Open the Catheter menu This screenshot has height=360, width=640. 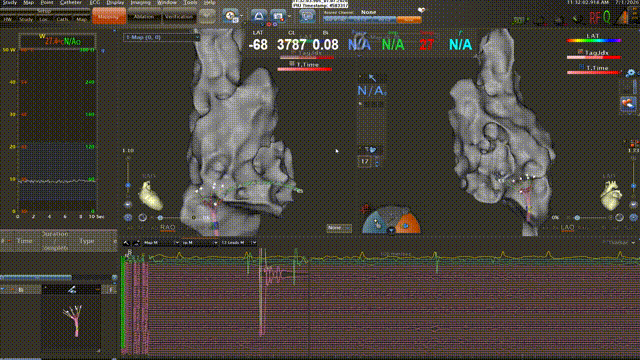(71, 2)
